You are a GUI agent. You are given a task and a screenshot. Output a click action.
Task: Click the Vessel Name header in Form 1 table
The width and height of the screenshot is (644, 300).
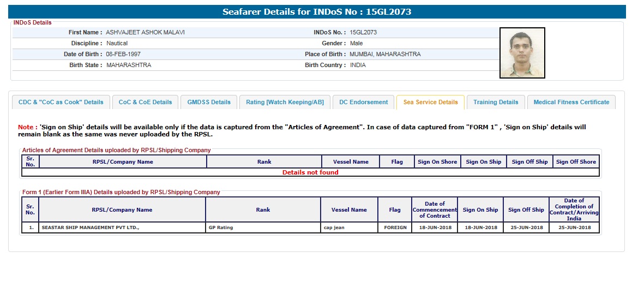click(x=349, y=210)
